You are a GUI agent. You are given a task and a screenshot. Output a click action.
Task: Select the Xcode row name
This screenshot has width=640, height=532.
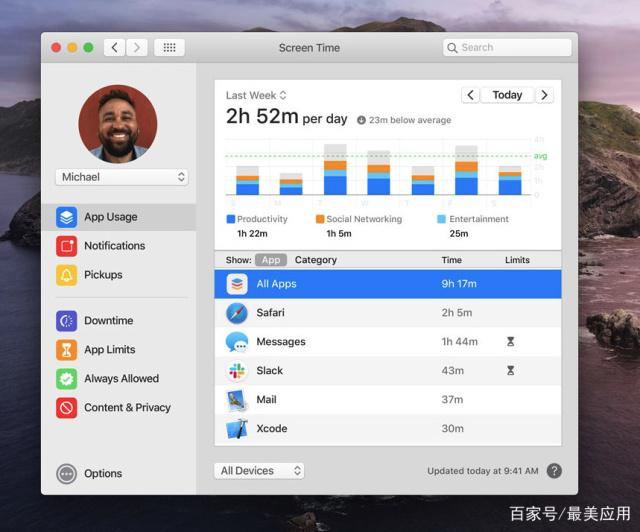[x=271, y=429]
